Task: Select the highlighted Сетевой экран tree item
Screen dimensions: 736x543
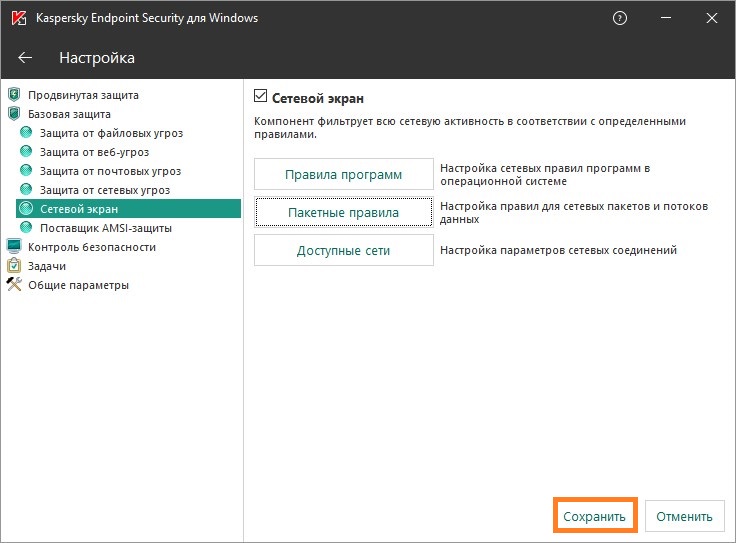Action: click(79, 209)
